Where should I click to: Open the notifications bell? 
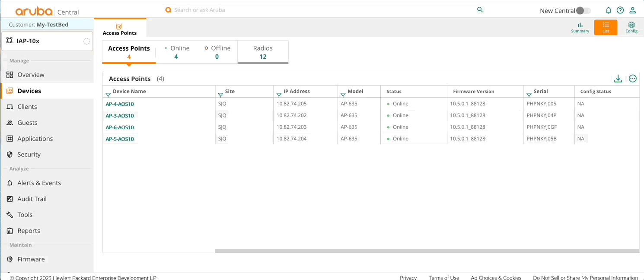click(x=609, y=10)
